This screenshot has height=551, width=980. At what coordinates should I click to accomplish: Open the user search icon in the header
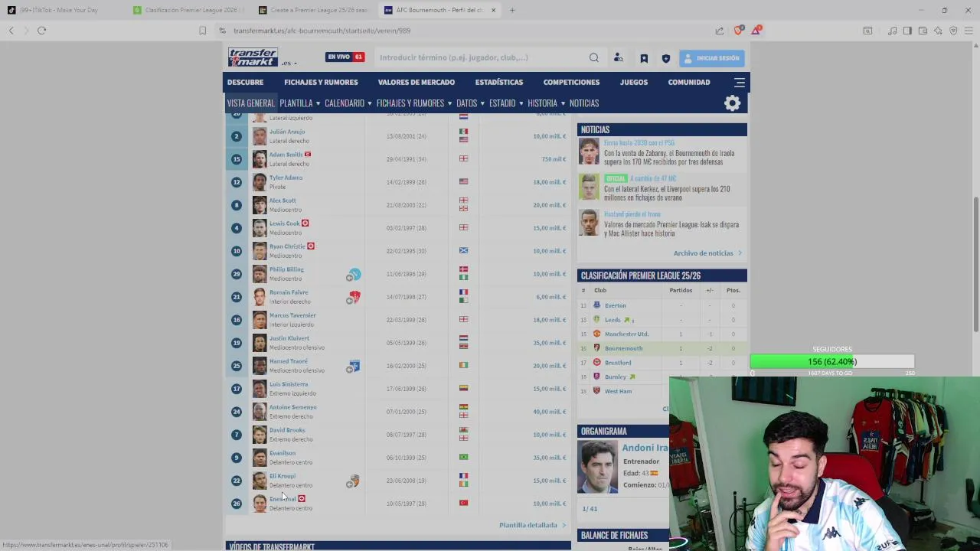click(619, 58)
